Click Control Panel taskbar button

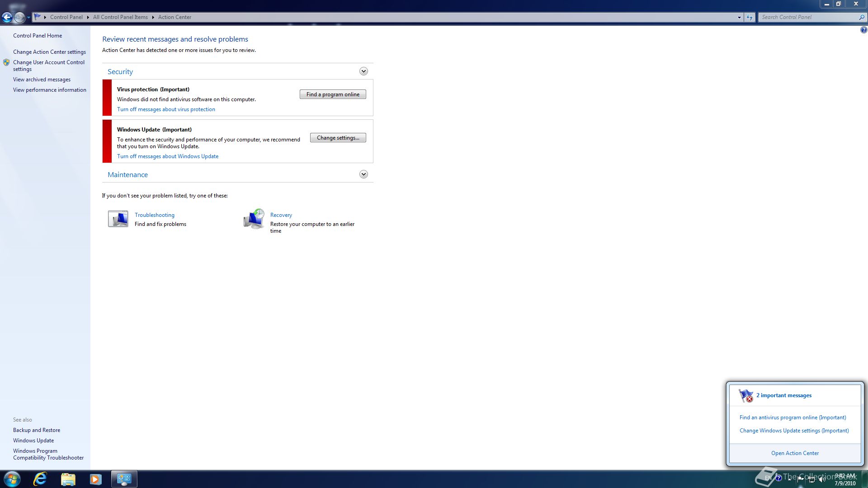pyautogui.click(x=124, y=479)
